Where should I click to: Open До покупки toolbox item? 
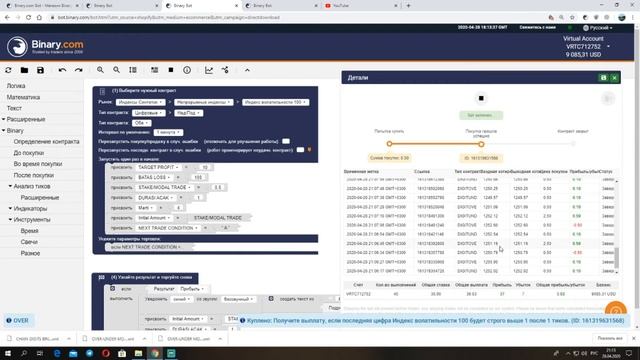coord(29,153)
